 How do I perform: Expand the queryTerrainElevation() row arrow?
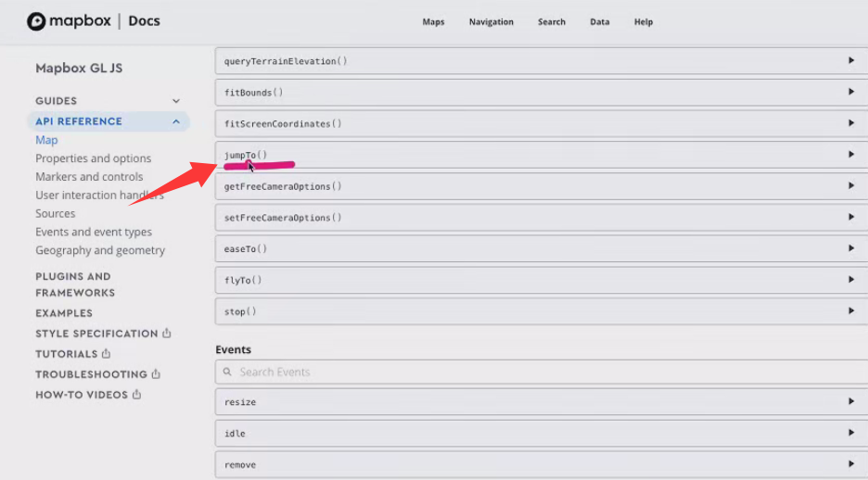pos(851,60)
